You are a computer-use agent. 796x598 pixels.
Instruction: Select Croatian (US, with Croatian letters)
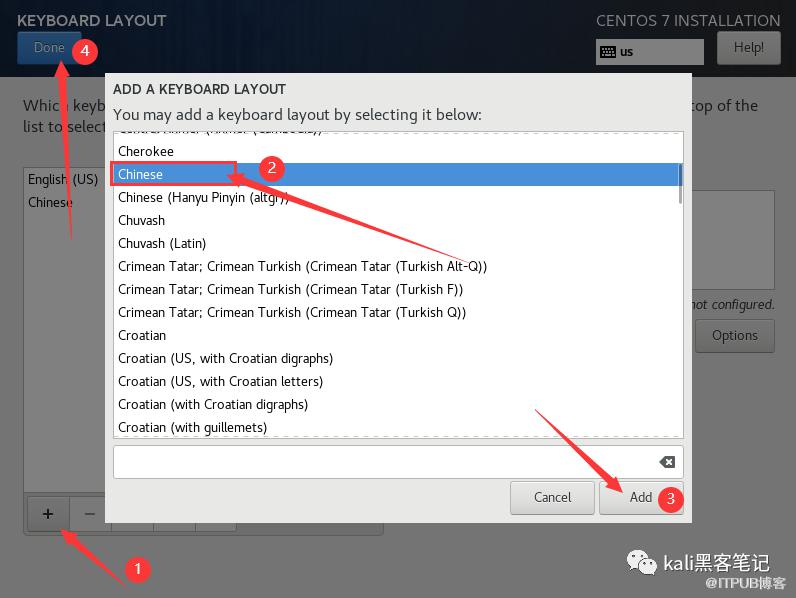(x=399, y=381)
